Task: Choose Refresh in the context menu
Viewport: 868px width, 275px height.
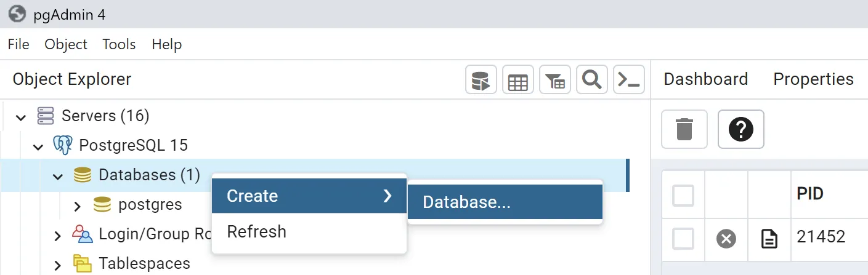Action: pos(256,232)
